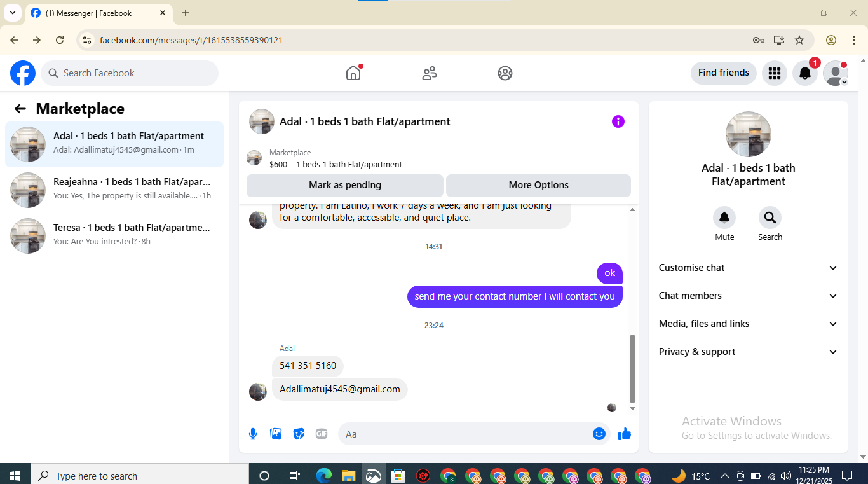Click the Facebook logo
This screenshot has height=484, width=868.
pos(23,73)
